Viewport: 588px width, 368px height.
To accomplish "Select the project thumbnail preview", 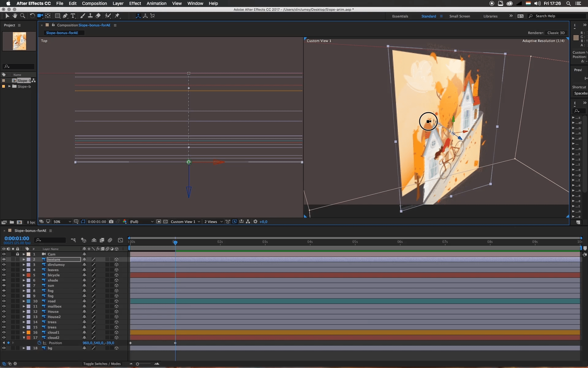I will [19, 41].
